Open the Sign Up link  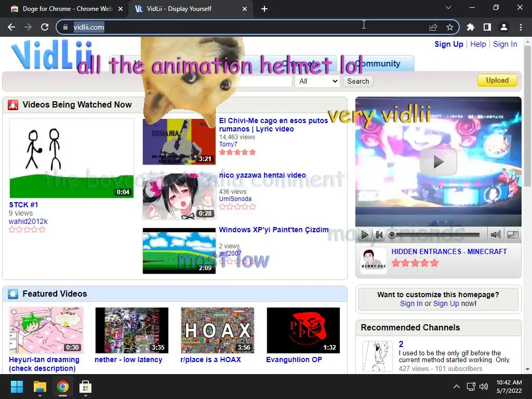pyautogui.click(x=449, y=44)
